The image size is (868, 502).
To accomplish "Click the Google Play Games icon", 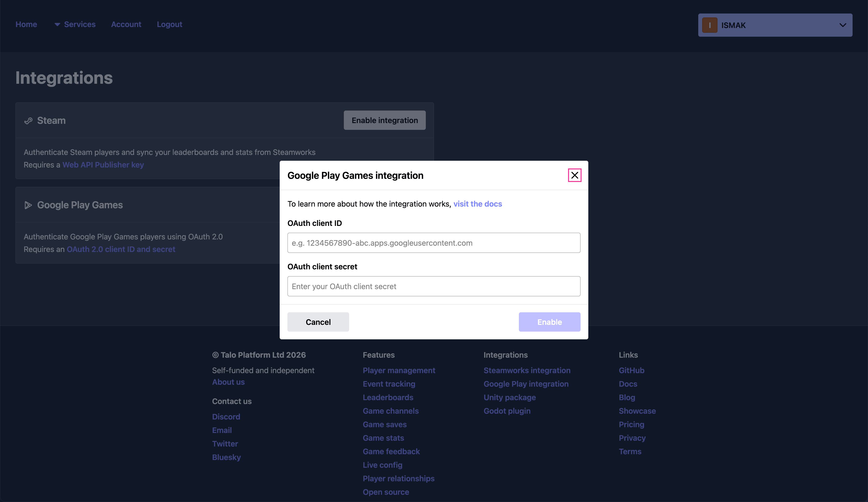I will coord(29,205).
